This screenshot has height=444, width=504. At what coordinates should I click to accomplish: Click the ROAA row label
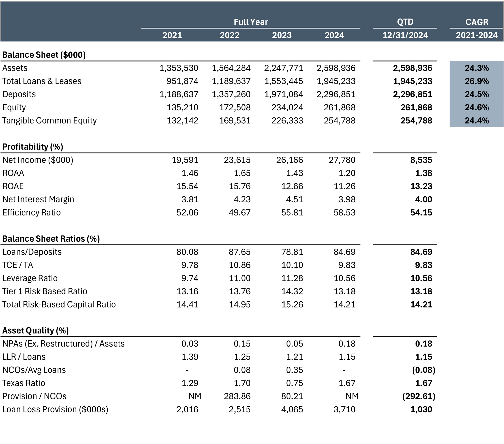click(13, 173)
